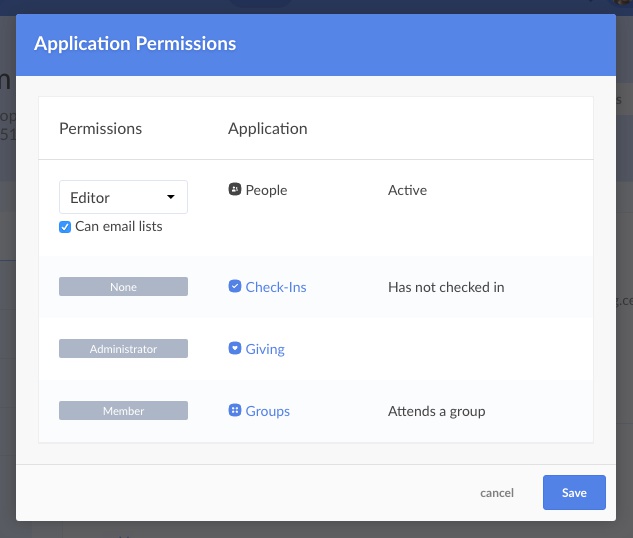Open the Giving application link

[265, 349]
